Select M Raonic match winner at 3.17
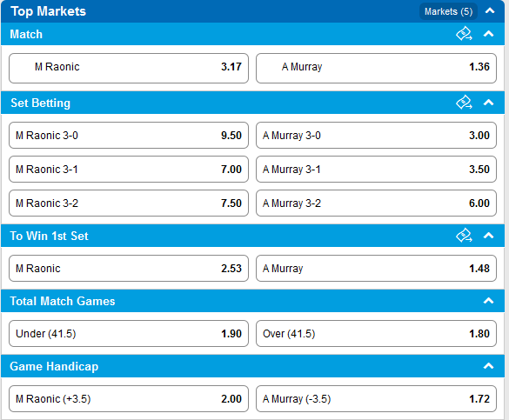The width and height of the screenshot is (509, 420). pos(129,68)
